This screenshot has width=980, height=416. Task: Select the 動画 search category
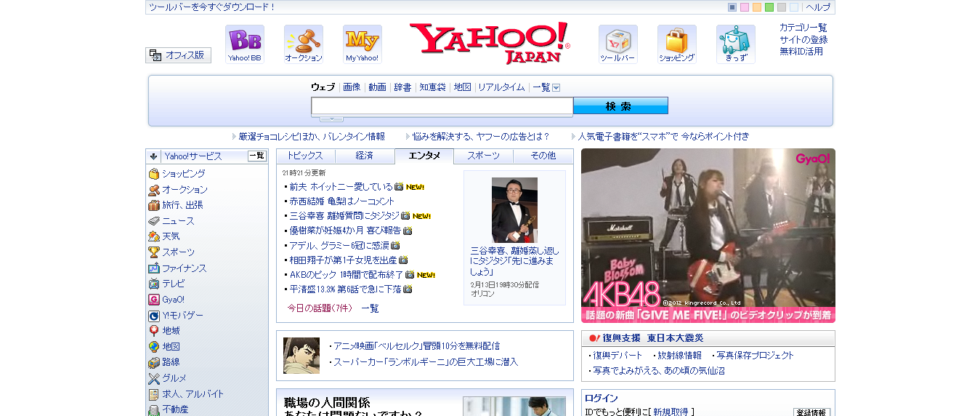377,87
